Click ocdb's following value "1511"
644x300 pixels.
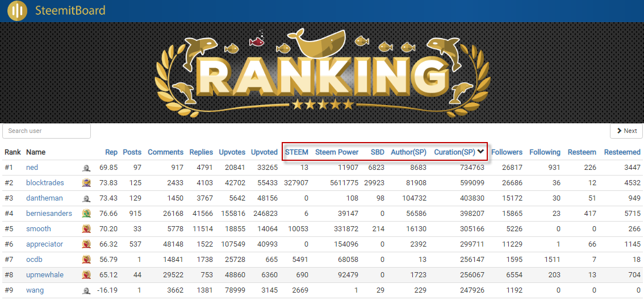click(x=553, y=260)
